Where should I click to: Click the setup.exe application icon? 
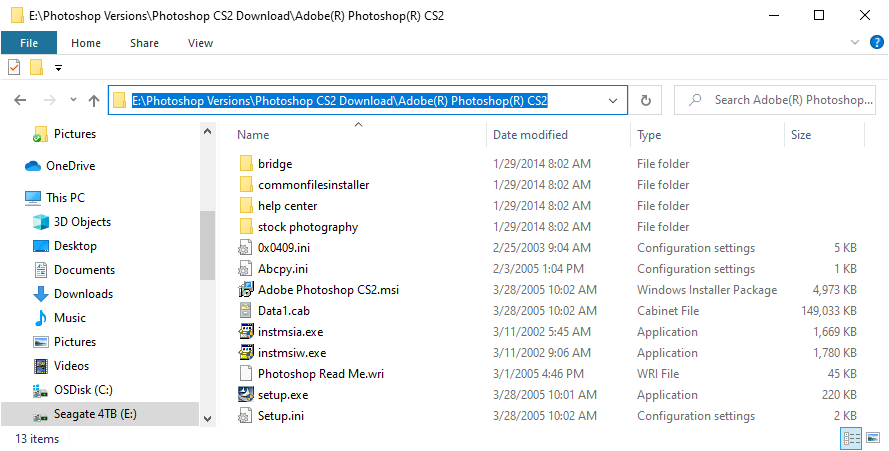click(245, 395)
